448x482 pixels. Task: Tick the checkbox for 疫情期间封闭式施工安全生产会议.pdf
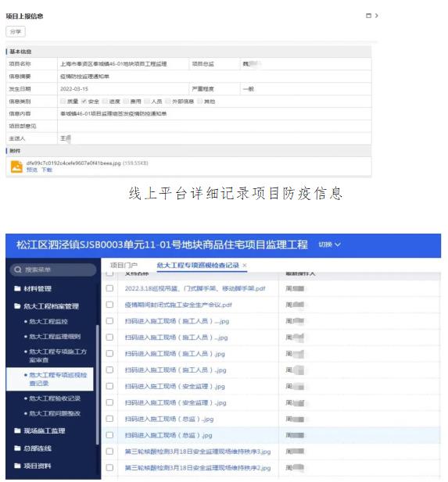click(109, 305)
